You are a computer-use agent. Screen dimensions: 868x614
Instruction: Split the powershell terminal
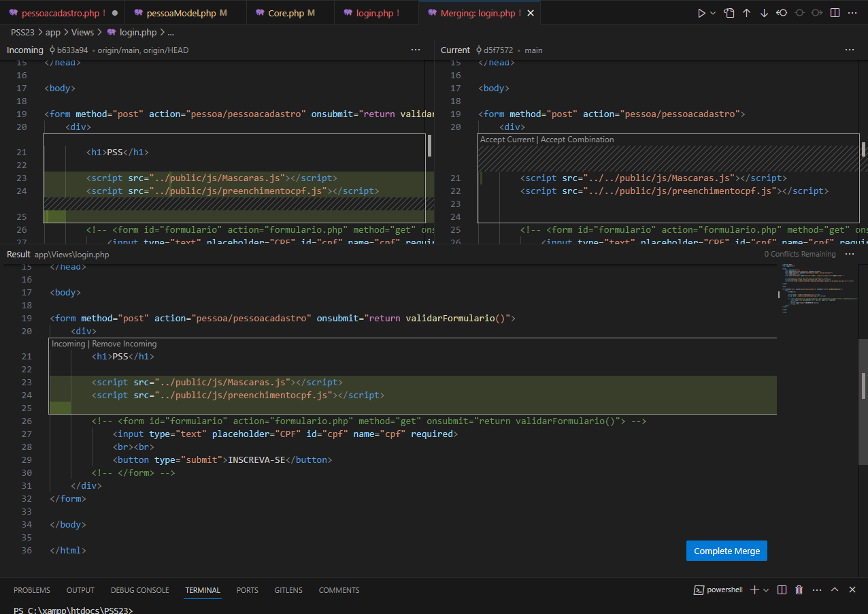click(782, 590)
